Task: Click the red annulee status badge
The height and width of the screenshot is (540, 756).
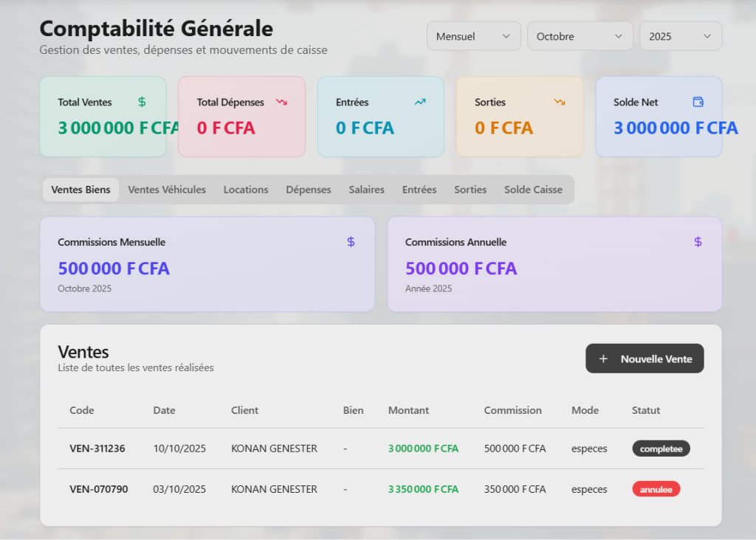Action: [656, 489]
